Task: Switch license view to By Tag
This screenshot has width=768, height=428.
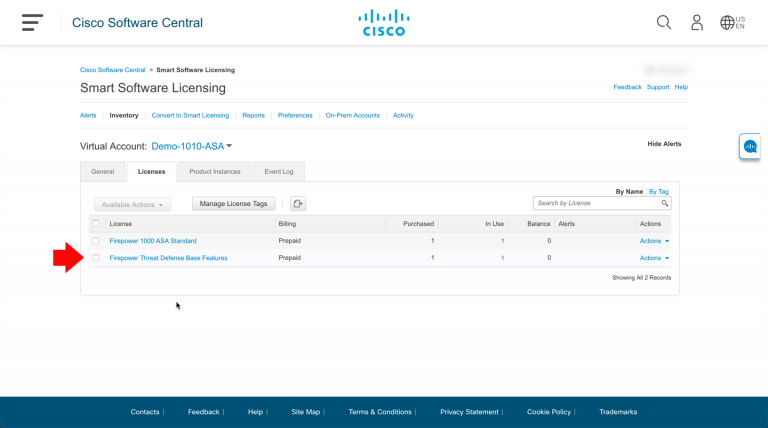Action: (x=659, y=191)
